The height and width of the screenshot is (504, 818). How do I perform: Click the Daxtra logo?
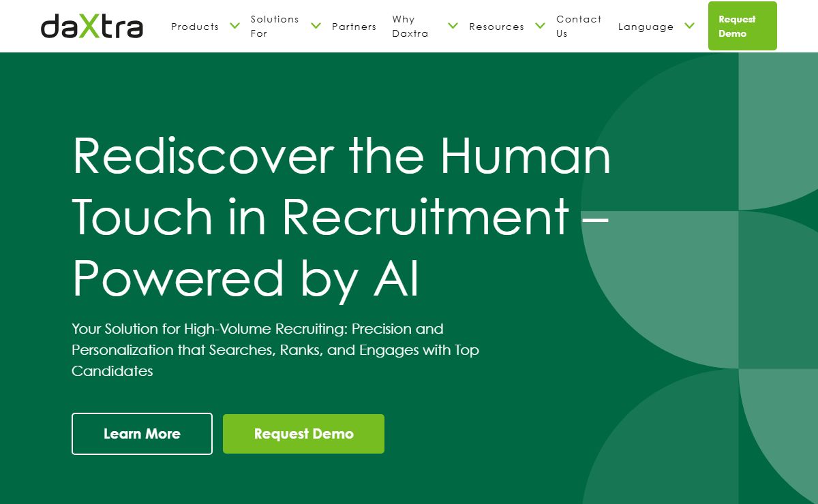point(92,26)
